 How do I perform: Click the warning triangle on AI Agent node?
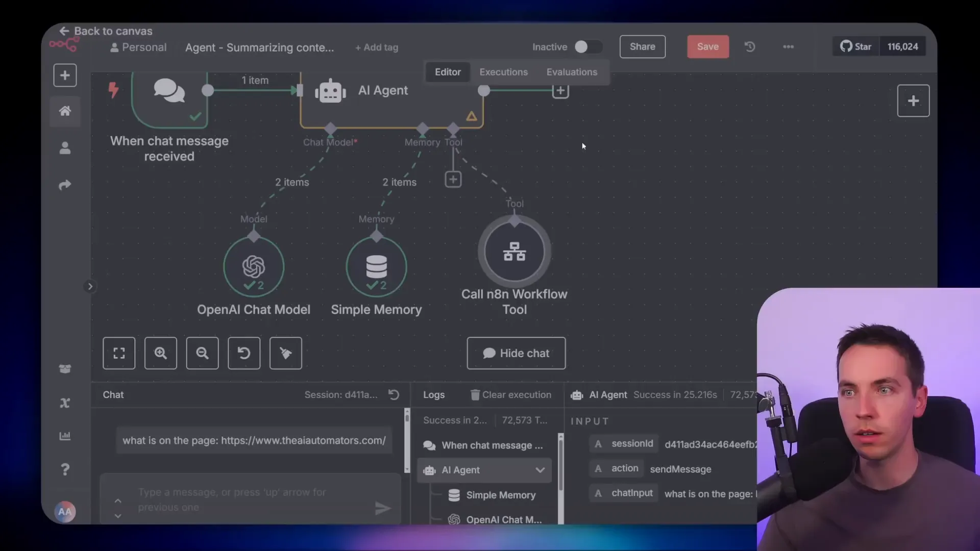point(471,117)
